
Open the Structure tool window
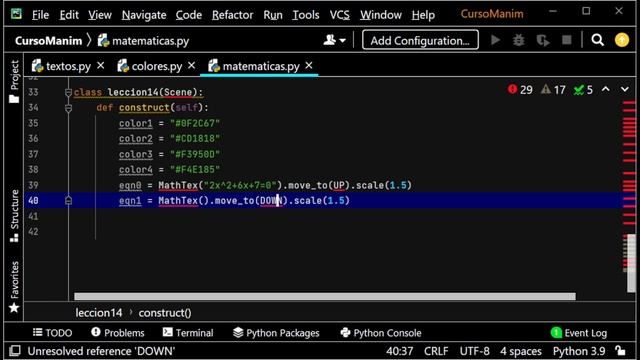coord(14,216)
